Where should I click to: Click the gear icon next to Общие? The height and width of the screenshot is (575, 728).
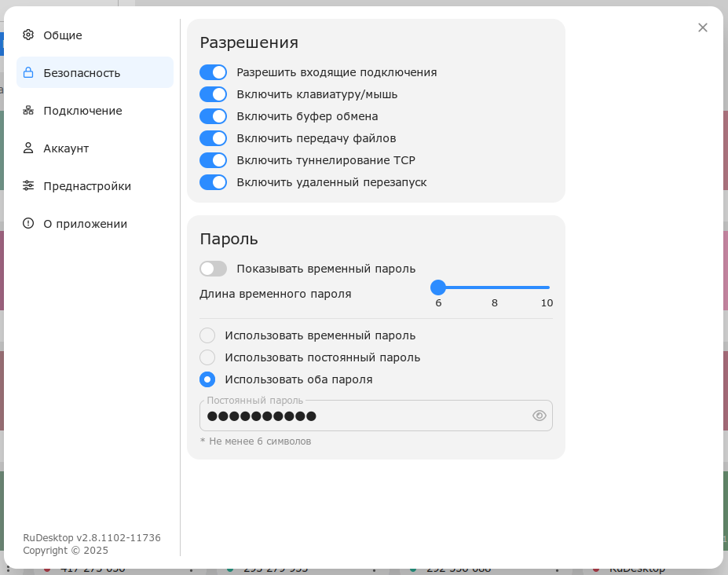pos(29,35)
